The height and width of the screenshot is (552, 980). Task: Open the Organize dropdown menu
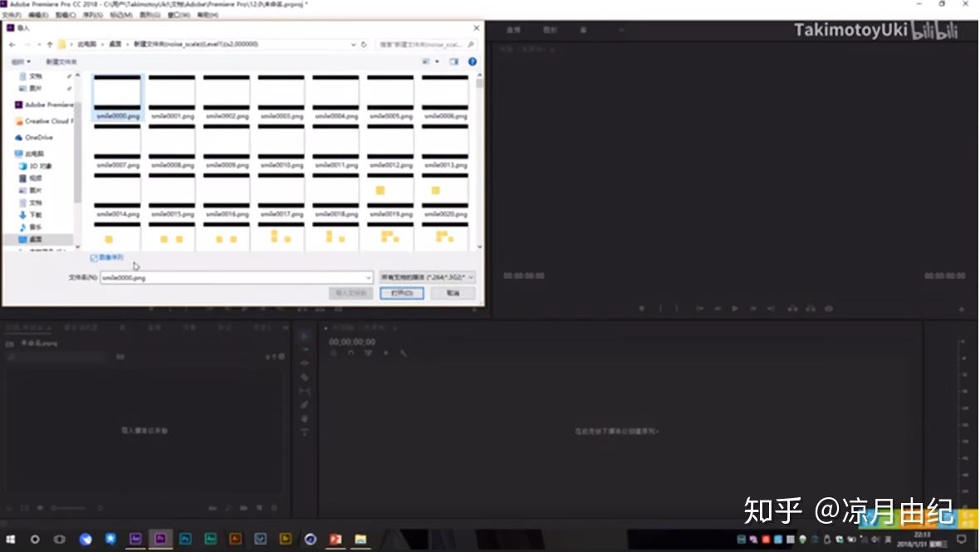pos(21,61)
